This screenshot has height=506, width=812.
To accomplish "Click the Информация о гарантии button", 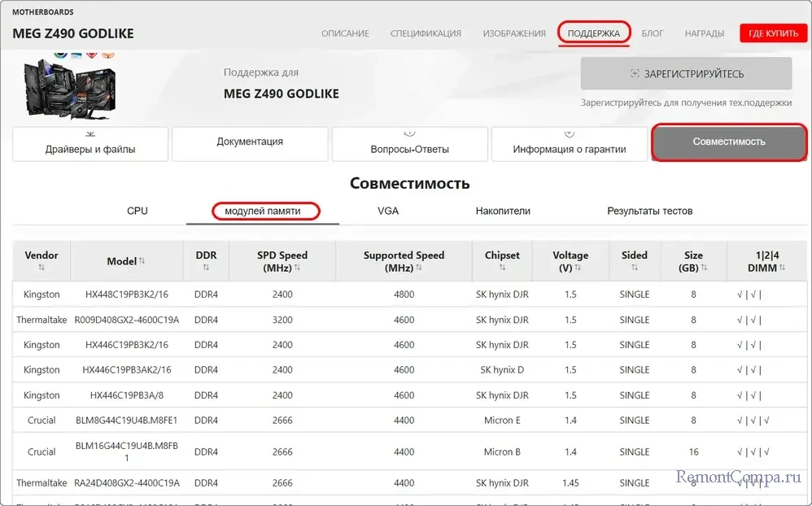I will [x=570, y=144].
